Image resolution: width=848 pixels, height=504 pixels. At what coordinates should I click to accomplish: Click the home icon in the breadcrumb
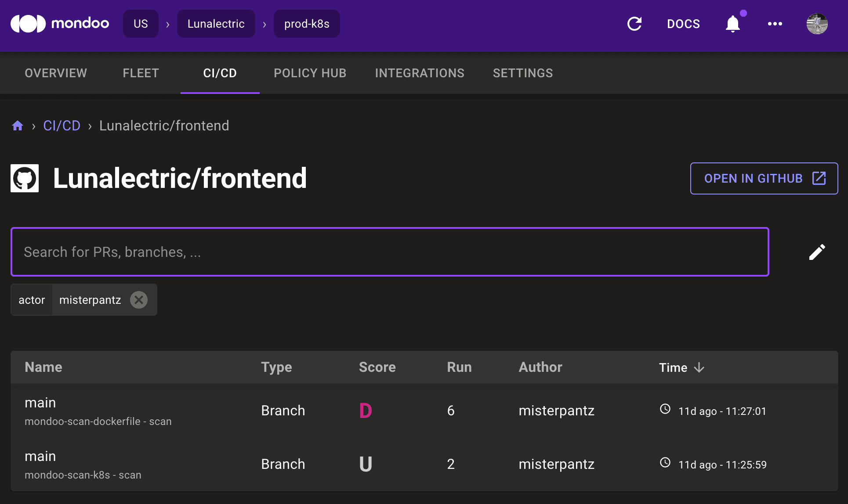[x=17, y=126]
